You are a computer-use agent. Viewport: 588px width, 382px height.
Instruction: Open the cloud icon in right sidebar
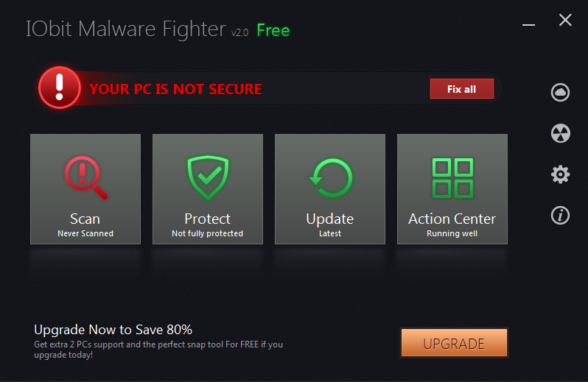point(560,93)
